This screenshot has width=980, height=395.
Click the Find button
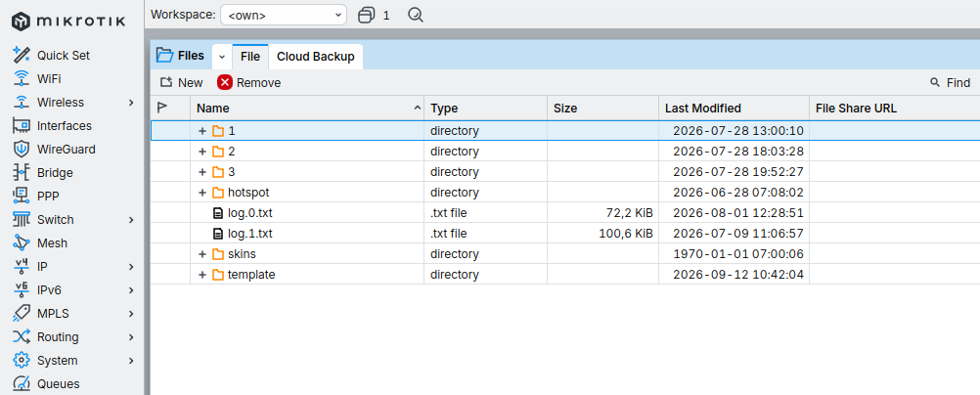[x=950, y=82]
